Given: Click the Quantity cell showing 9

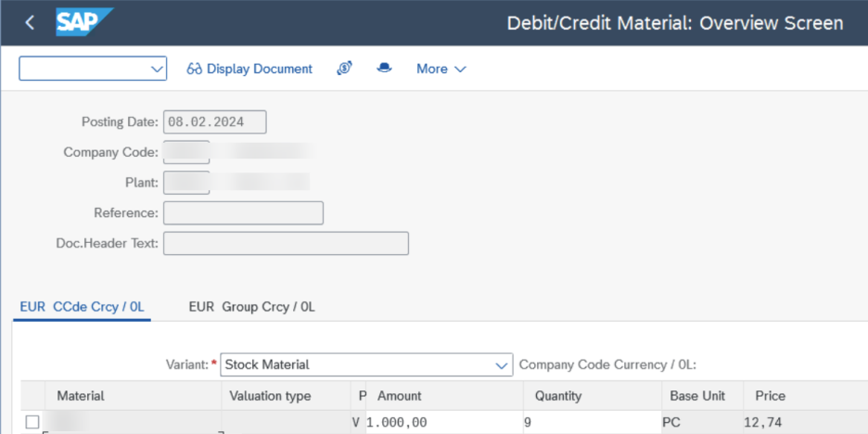Looking at the screenshot, I should point(593,422).
